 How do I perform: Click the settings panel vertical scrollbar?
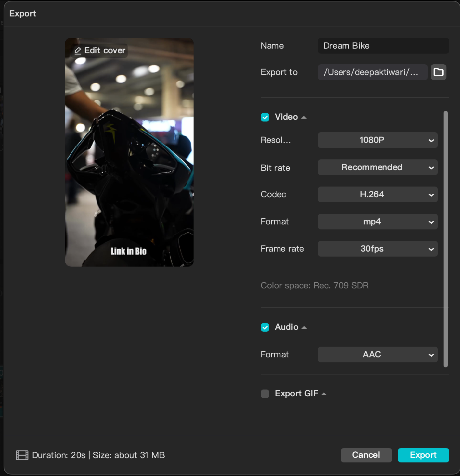pyautogui.click(x=445, y=239)
